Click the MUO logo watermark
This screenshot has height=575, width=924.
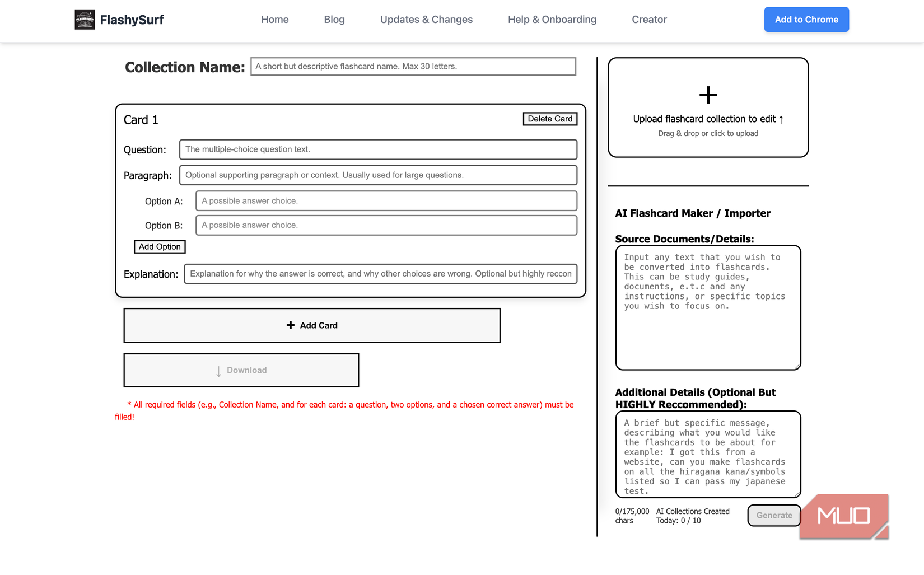[x=844, y=516]
